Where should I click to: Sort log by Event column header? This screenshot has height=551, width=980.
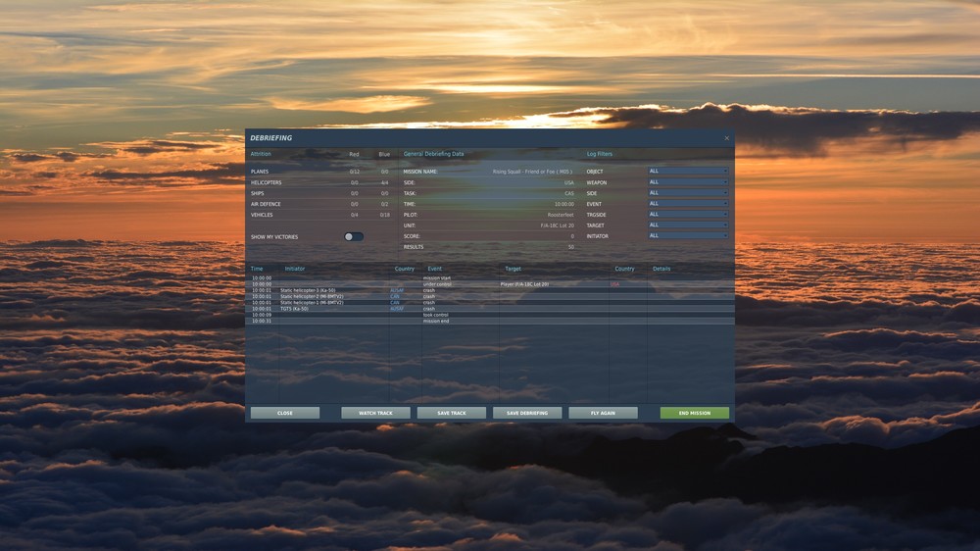click(434, 269)
